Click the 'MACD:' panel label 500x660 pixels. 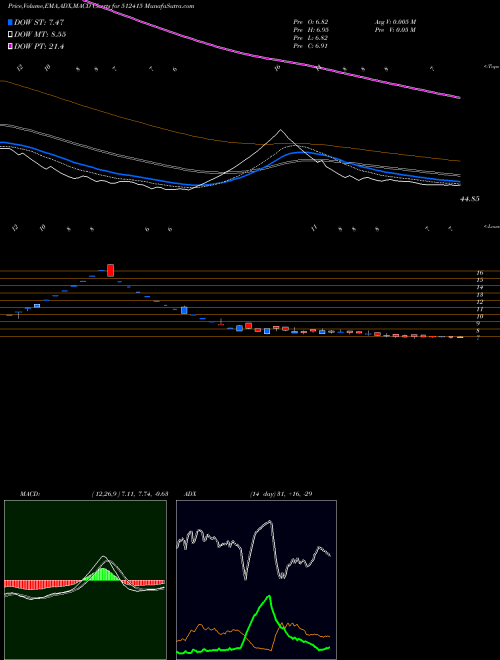pyautogui.click(x=29, y=494)
